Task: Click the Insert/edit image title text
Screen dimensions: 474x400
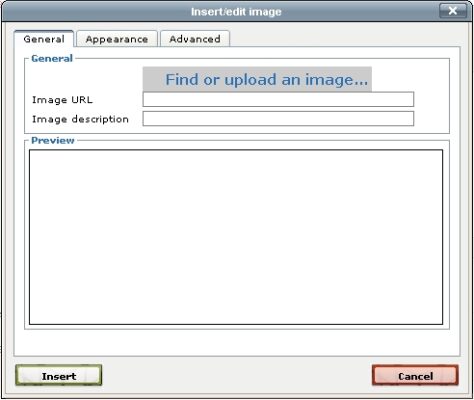Action: tap(236, 12)
